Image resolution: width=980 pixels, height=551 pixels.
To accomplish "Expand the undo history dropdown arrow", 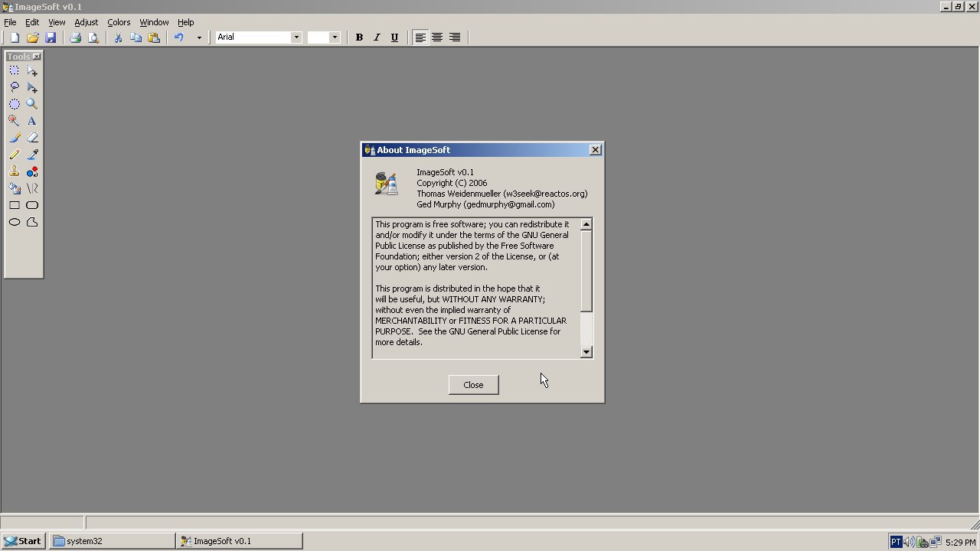I will [199, 37].
